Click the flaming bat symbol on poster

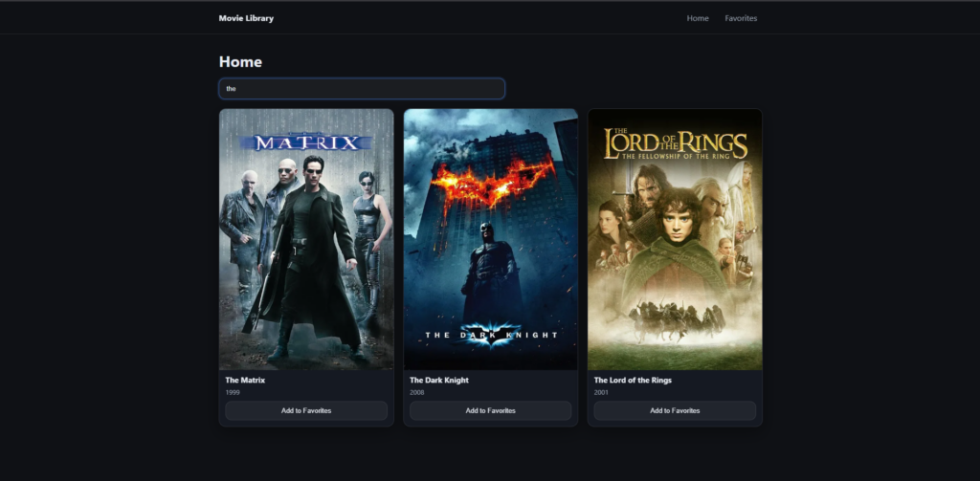coord(492,180)
